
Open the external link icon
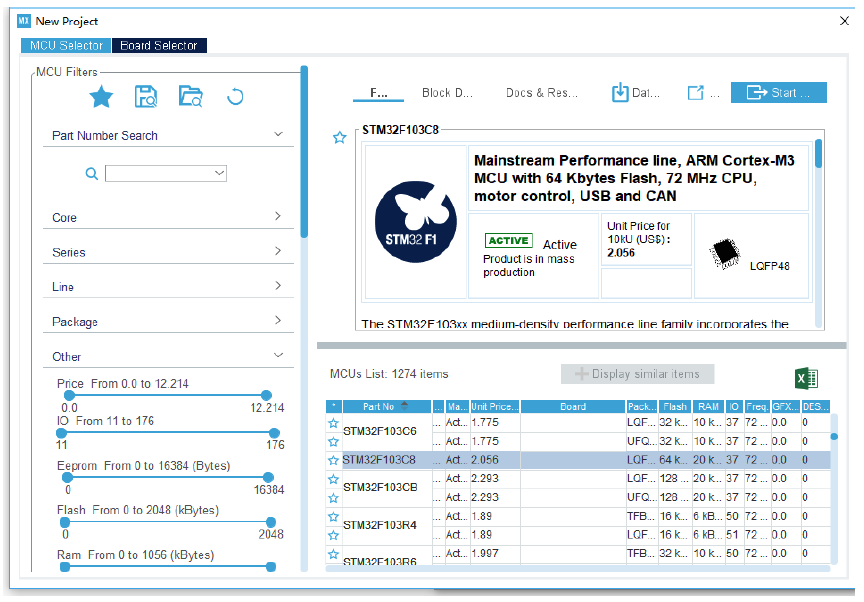pos(696,93)
